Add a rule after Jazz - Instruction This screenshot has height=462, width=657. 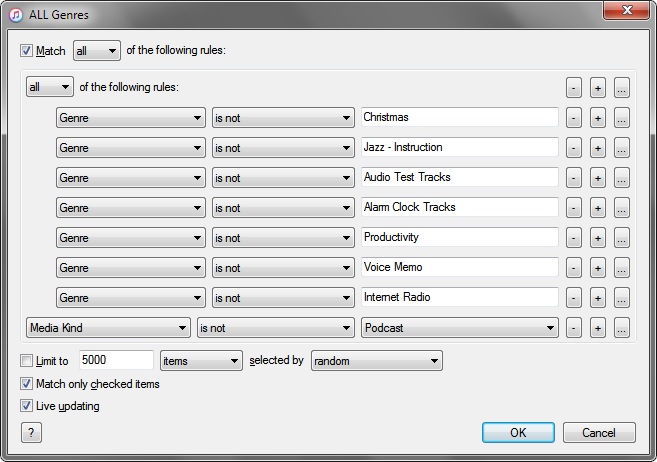tap(597, 148)
